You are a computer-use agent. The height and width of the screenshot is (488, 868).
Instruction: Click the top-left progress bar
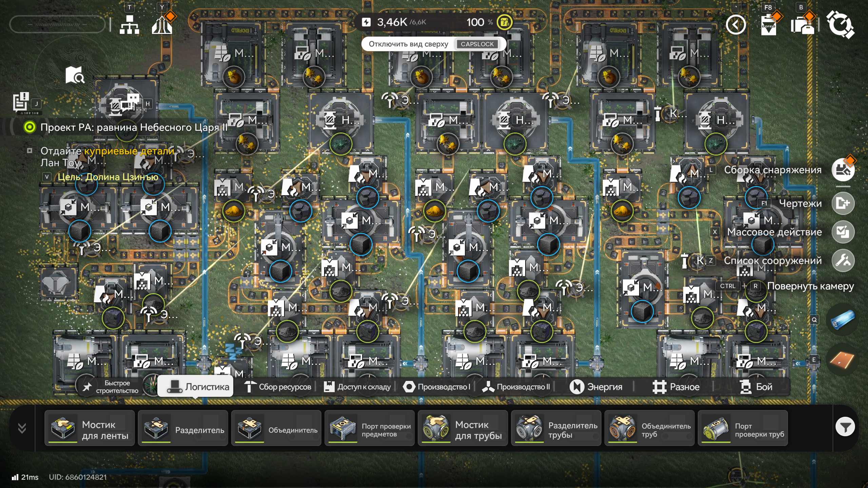click(57, 24)
